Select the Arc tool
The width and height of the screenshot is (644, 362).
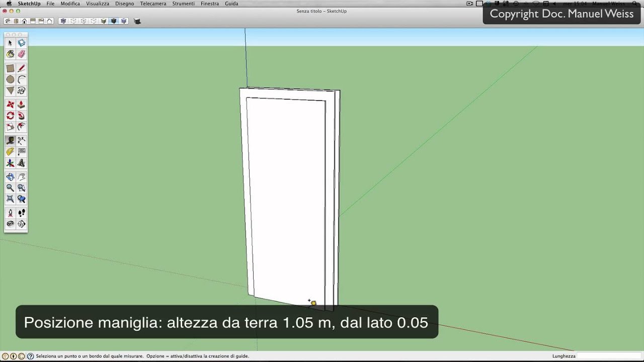click(21, 79)
